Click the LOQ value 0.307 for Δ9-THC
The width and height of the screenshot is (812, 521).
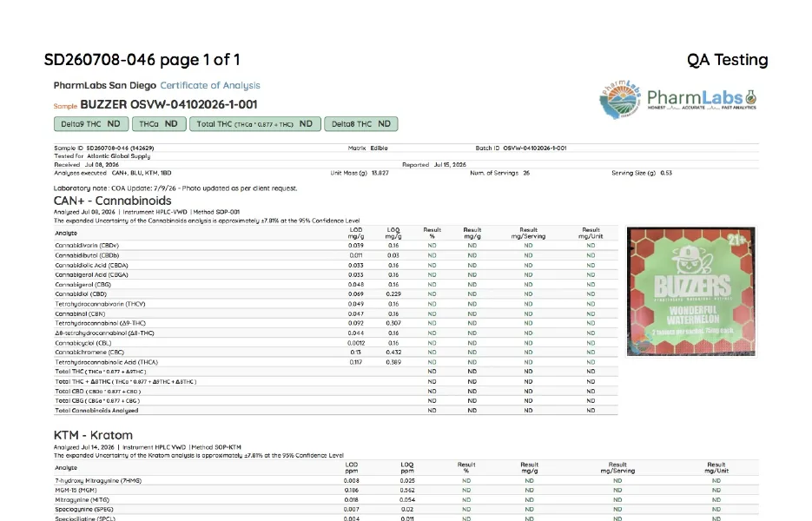click(x=393, y=323)
